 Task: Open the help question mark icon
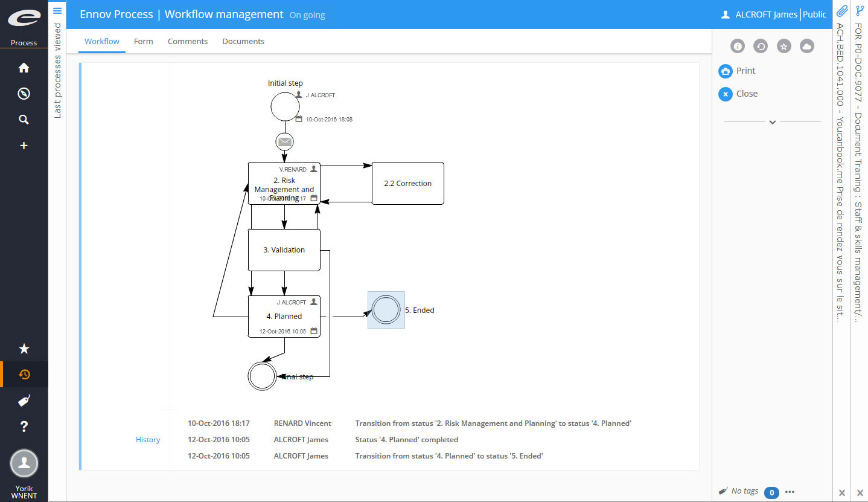pyautogui.click(x=24, y=426)
